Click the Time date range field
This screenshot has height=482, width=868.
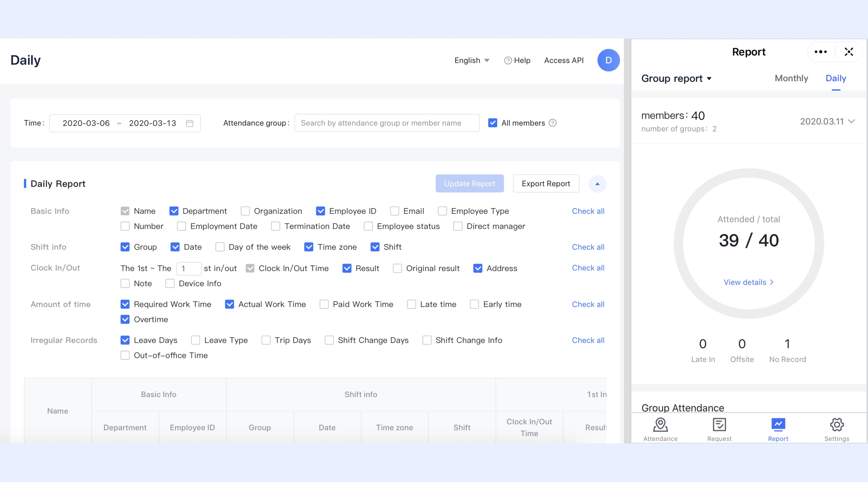[x=125, y=123]
